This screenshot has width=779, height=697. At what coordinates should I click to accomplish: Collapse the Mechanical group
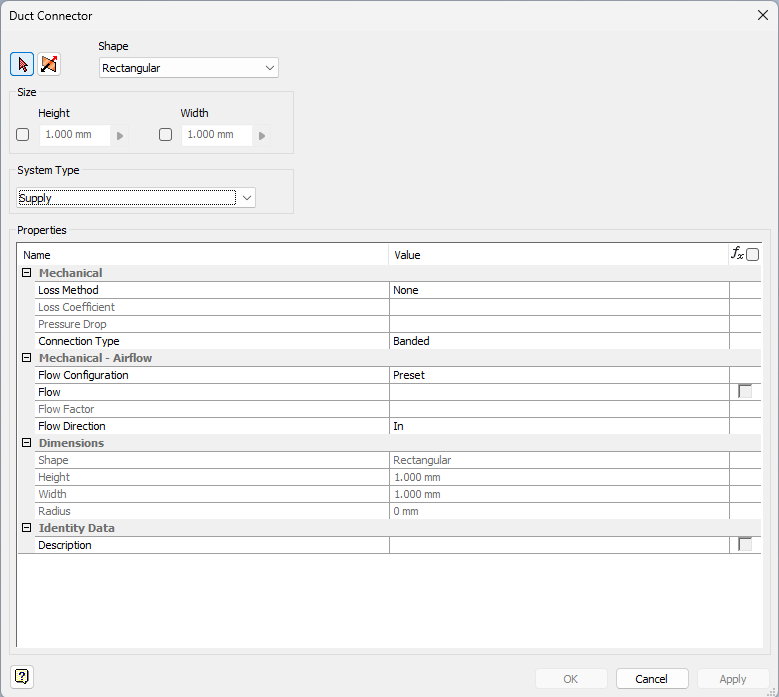(27, 273)
